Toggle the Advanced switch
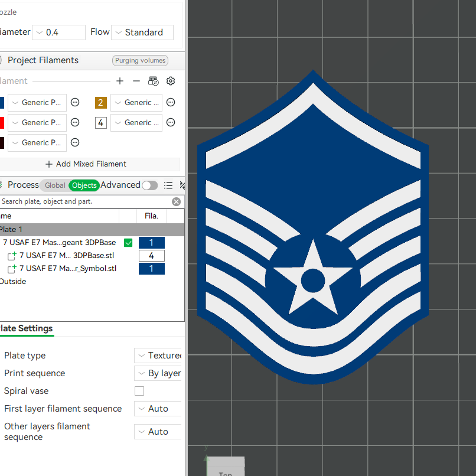The width and height of the screenshot is (476, 476). [150, 185]
